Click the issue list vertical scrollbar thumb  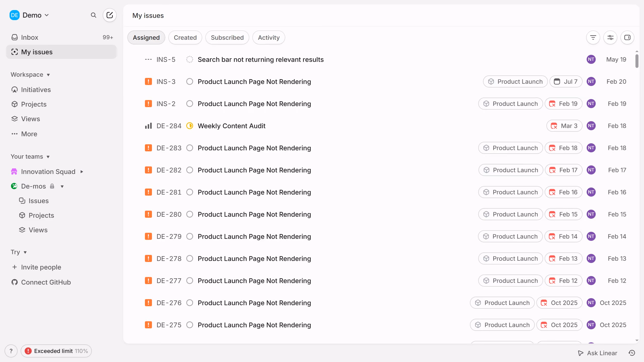pyautogui.click(x=637, y=61)
